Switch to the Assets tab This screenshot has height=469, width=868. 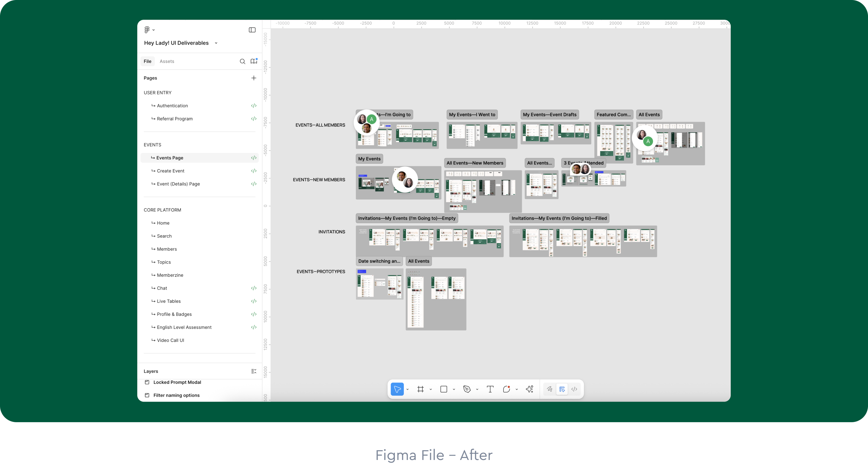167,61
